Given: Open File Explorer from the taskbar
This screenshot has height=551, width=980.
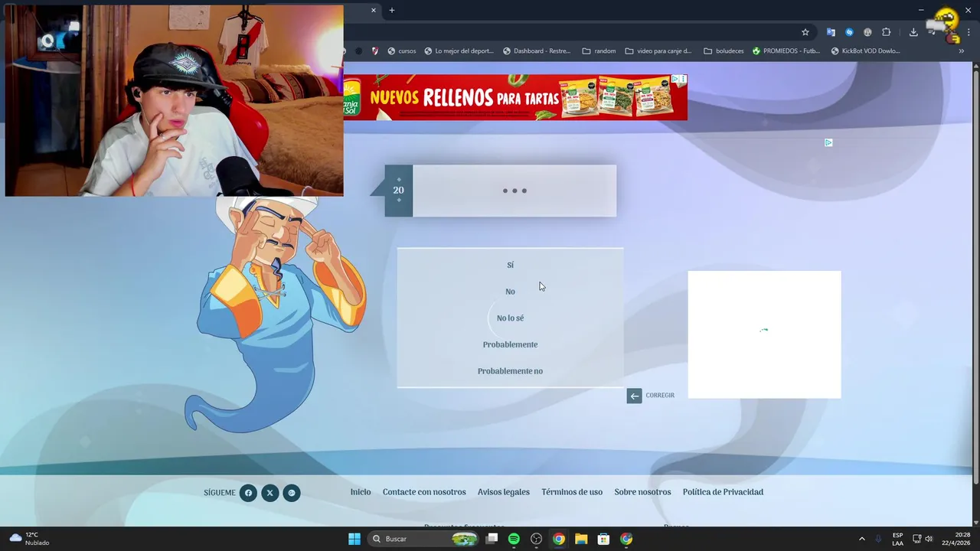Looking at the screenshot, I should 581,539.
